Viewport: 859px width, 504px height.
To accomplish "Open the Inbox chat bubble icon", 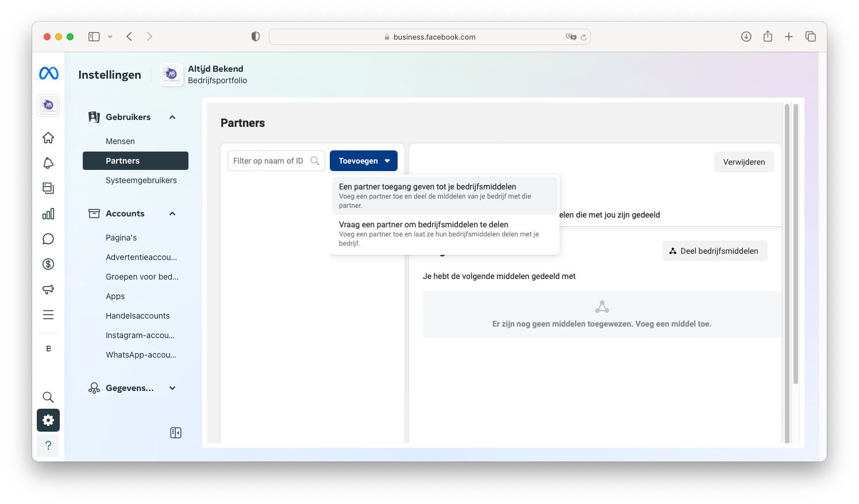I will point(48,239).
